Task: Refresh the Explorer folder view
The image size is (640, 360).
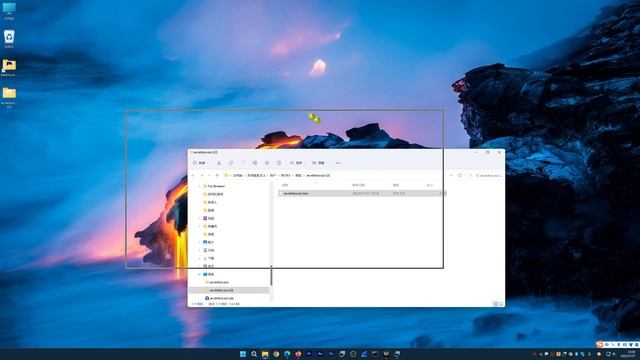Action: (460, 175)
